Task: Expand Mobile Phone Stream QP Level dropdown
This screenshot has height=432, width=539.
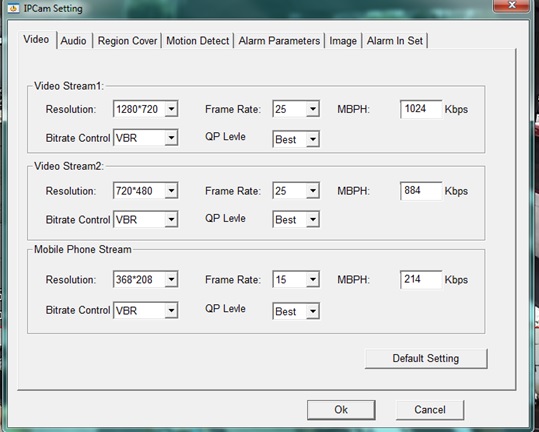Action: point(296,311)
